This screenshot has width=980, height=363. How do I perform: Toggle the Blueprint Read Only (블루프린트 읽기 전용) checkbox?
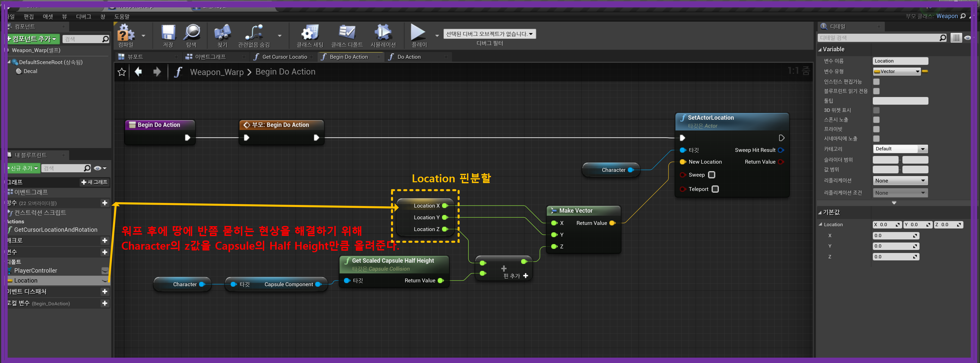tap(876, 91)
